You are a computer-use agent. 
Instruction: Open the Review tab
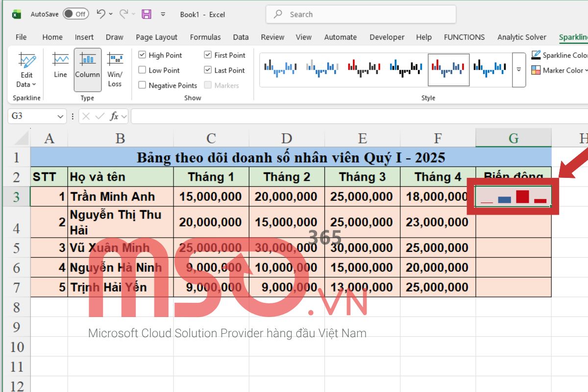pyautogui.click(x=272, y=37)
